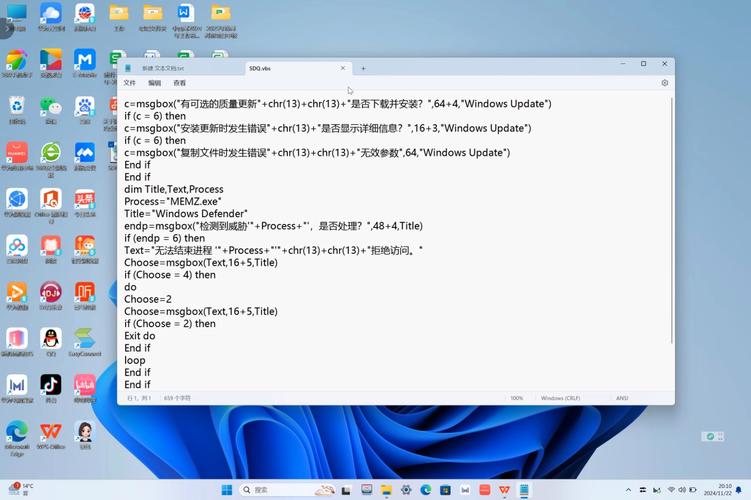This screenshot has width=751, height=500.
Task: Click the word loop in the script
Action: [135, 360]
